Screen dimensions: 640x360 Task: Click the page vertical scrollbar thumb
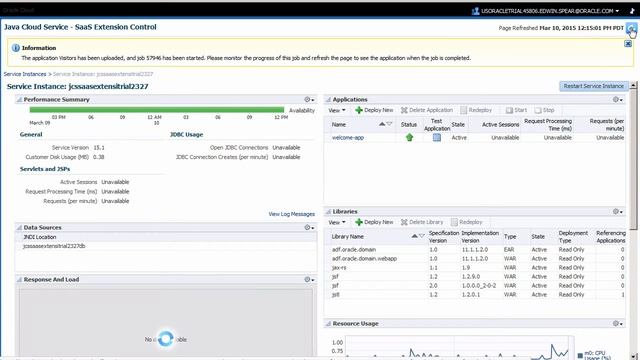[x=633, y=159]
